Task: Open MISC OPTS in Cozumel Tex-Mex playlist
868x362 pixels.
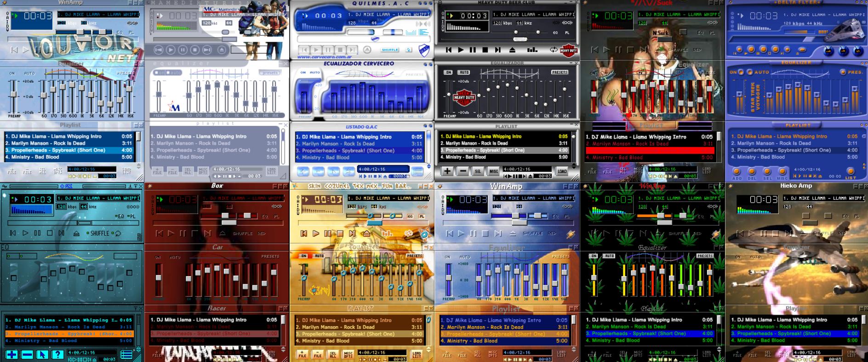Action: 348,355
